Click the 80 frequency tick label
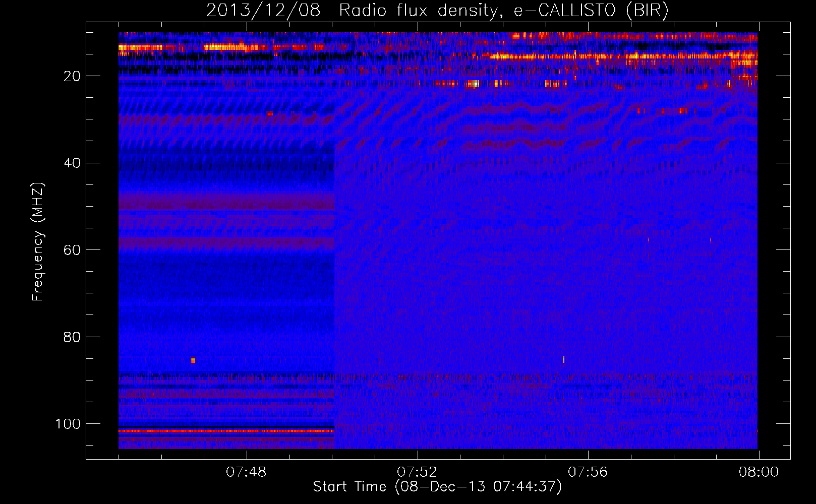The height and width of the screenshot is (504, 816). [x=72, y=337]
